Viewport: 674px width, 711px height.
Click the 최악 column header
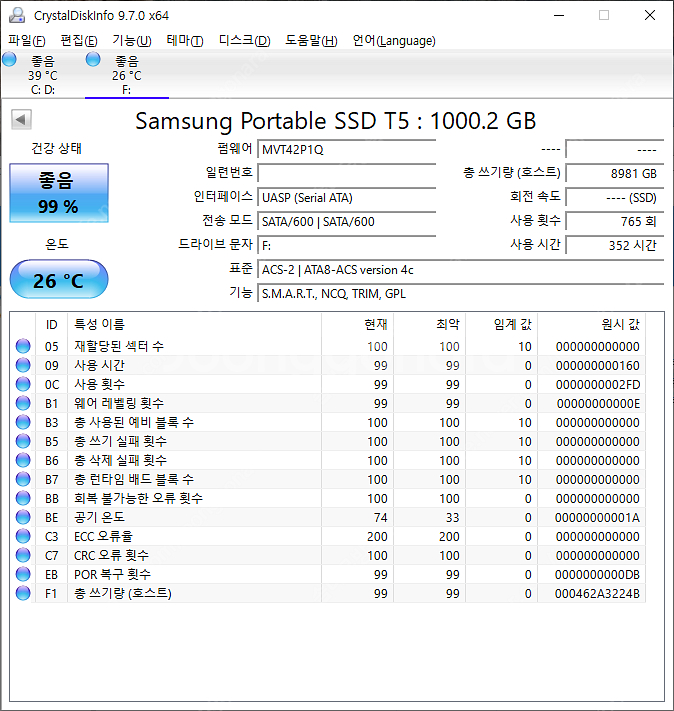click(x=430, y=324)
